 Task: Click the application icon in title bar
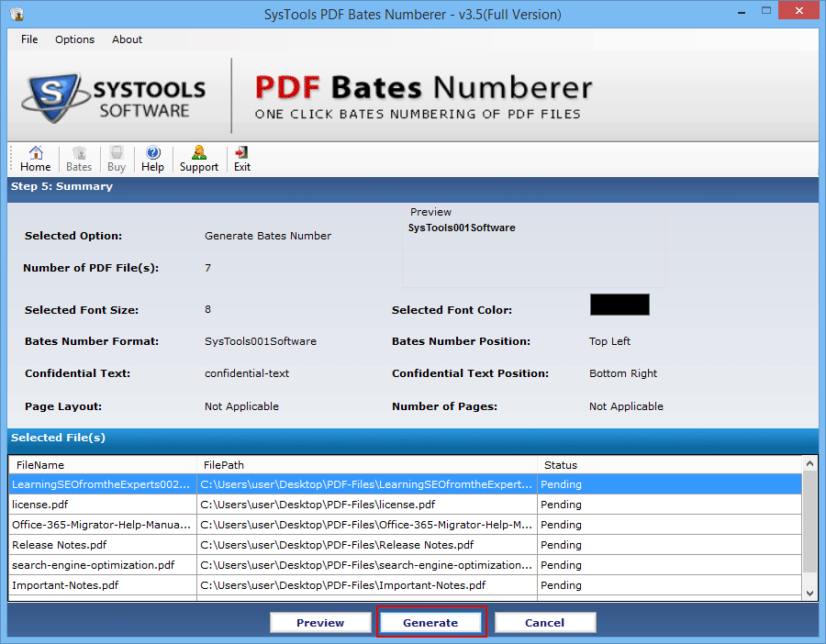coord(17,14)
